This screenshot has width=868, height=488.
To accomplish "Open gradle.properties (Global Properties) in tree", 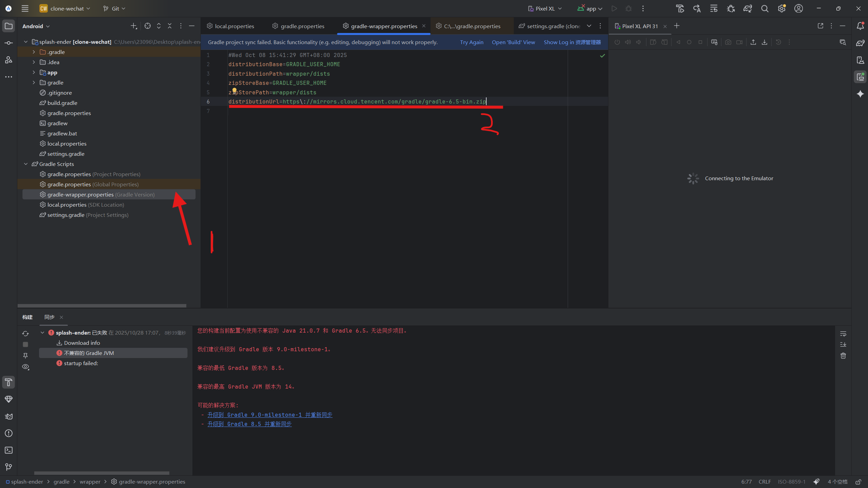I will point(109,184).
